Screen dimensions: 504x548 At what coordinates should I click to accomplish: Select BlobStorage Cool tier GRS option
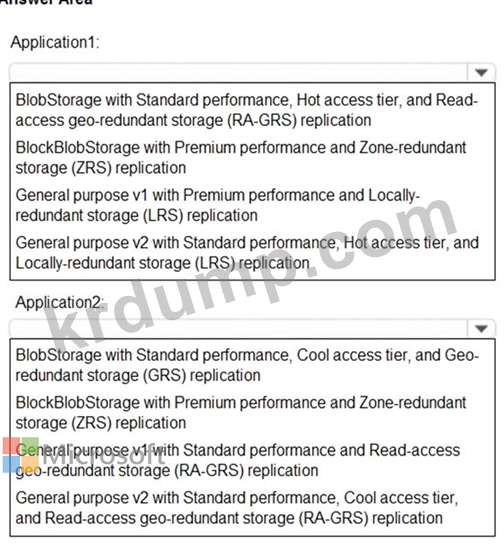(247, 365)
